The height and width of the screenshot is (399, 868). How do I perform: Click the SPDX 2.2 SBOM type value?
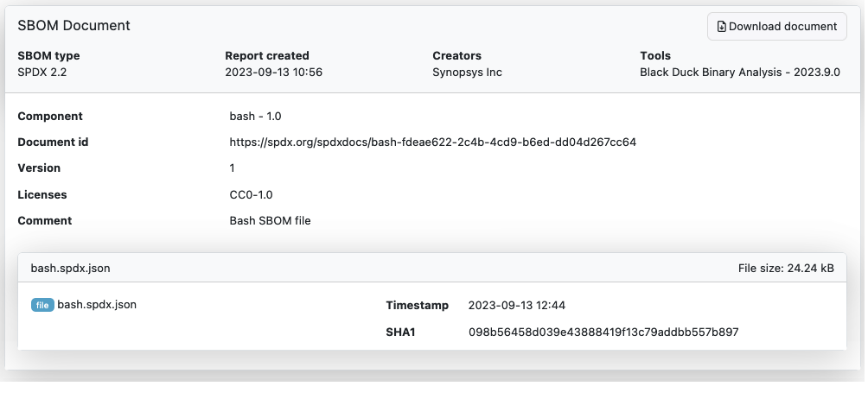(x=42, y=72)
